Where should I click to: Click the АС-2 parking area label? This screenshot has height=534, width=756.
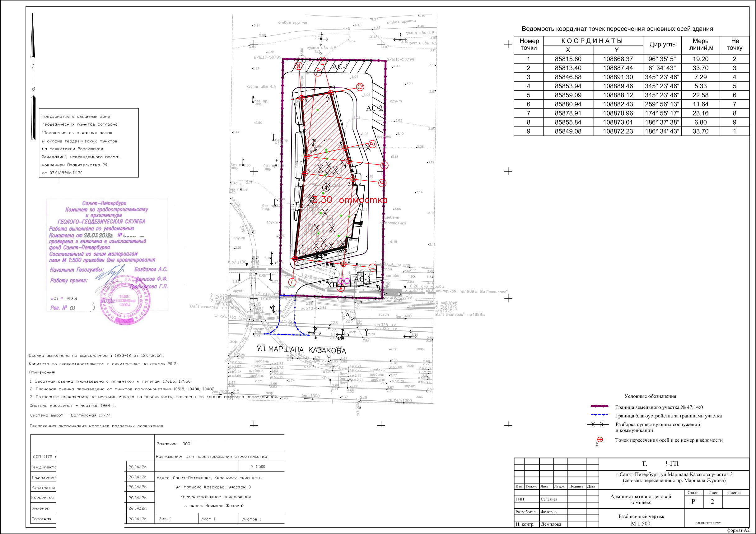[375, 108]
